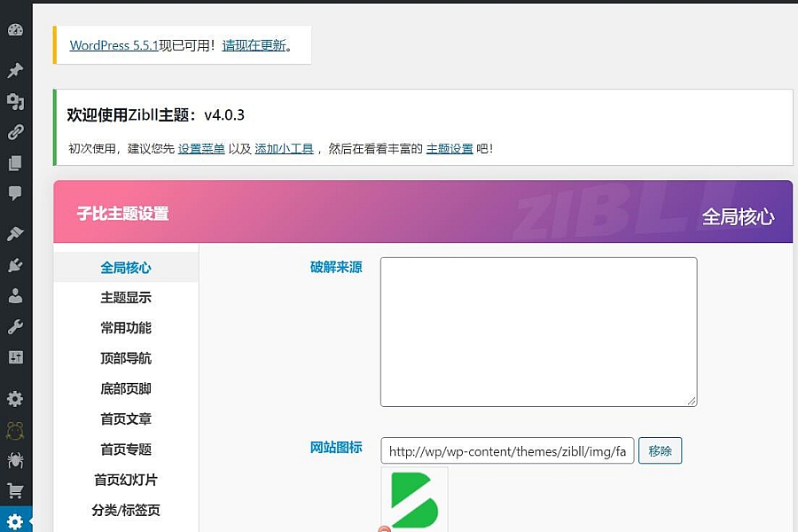Screen dimensions: 798x532
Task: Click the 网站图标 URL input field
Action: (507, 450)
